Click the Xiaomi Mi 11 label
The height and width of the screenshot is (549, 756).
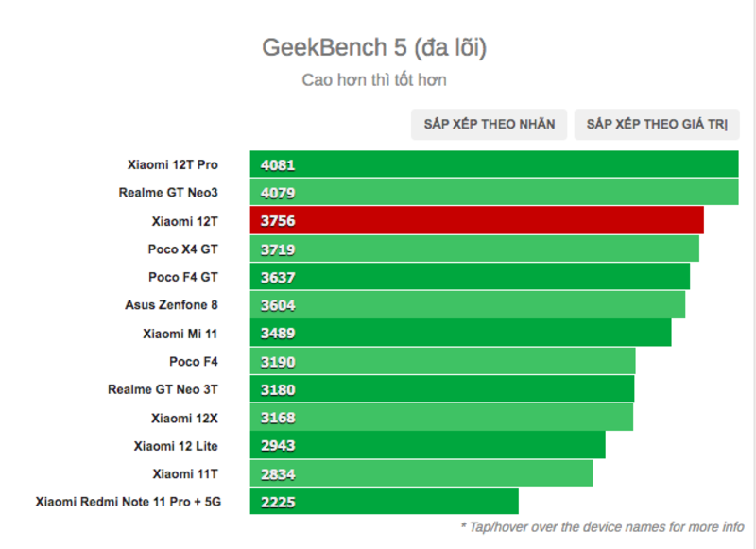(x=180, y=334)
